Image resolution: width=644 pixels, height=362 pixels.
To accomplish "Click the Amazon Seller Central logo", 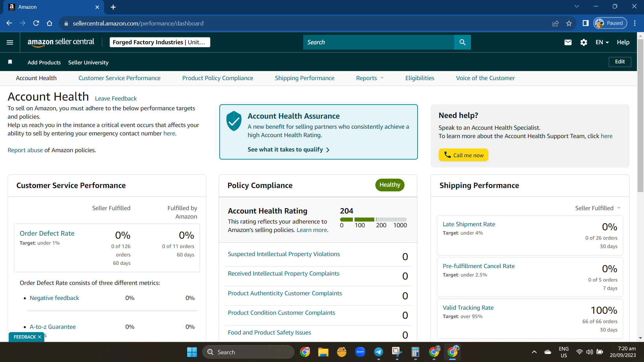I will (x=61, y=42).
